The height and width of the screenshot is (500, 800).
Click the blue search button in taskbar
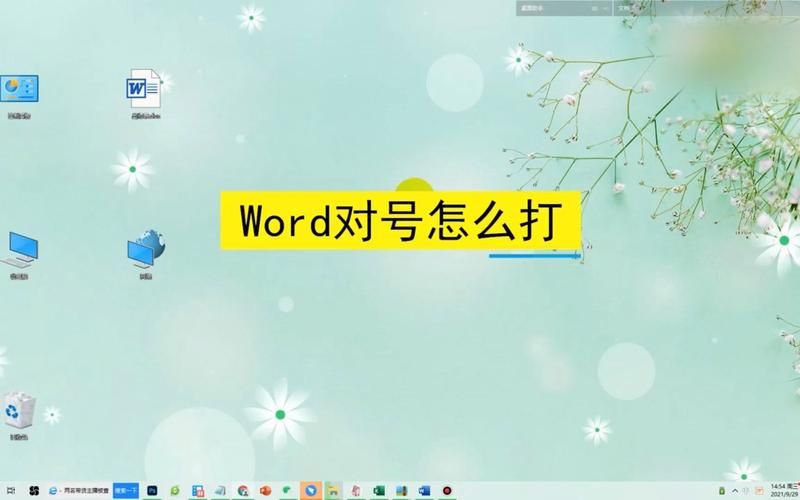(126, 491)
